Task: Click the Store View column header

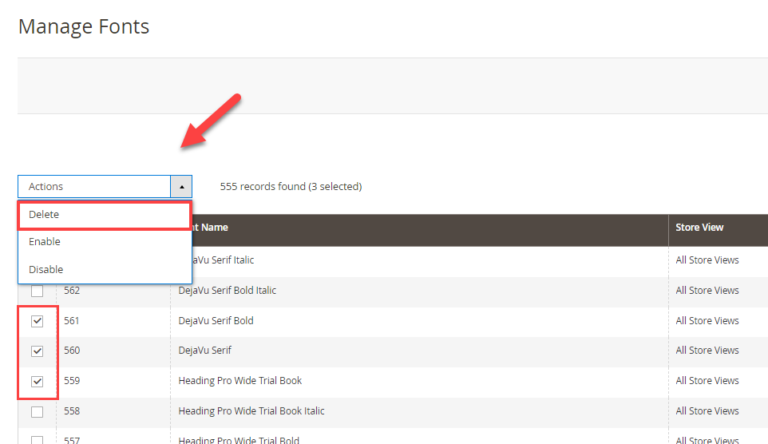Action: pos(698,228)
